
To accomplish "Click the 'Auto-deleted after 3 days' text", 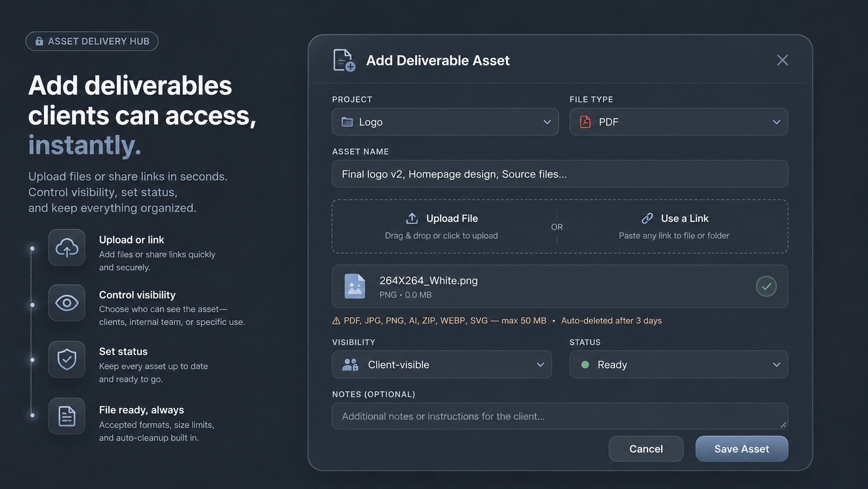I will [x=611, y=321].
